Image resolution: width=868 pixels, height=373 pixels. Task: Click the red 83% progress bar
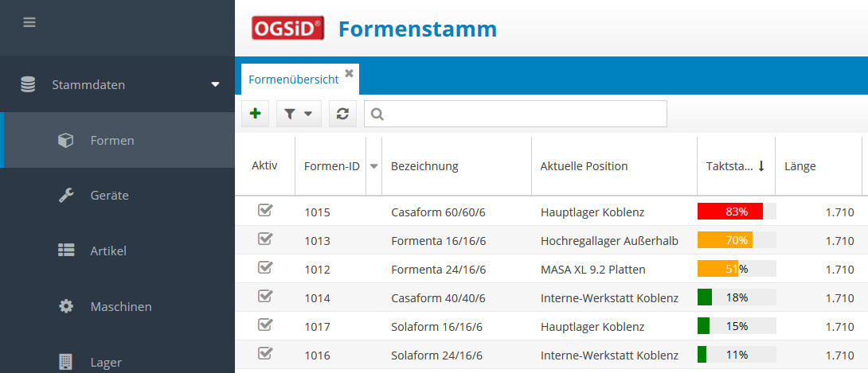729,212
